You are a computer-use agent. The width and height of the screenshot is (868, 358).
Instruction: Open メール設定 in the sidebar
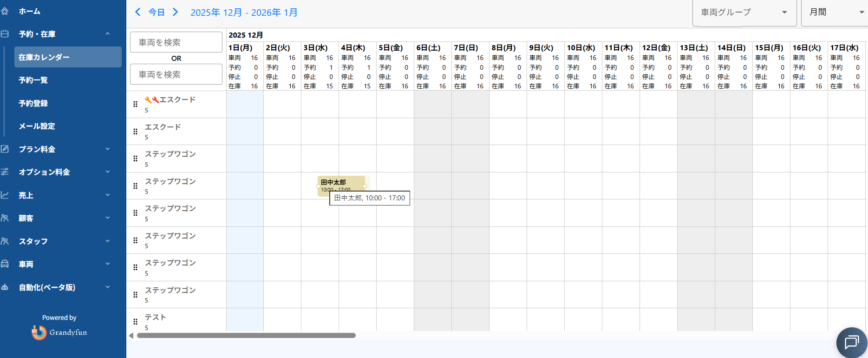[x=37, y=126]
